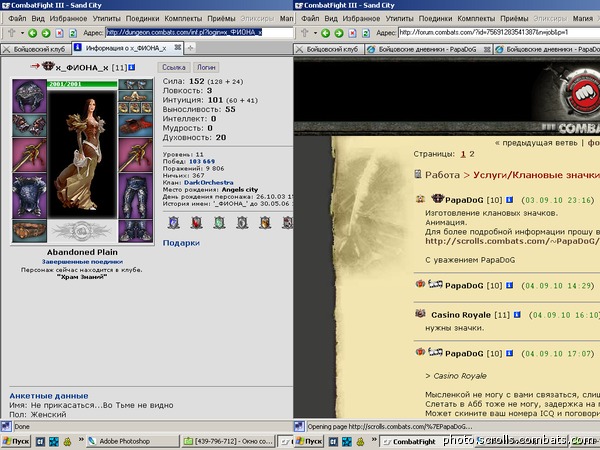The width and height of the screenshot is (600, 450).
Task: Go back in the right window toolbar
Action: point(326,33)
